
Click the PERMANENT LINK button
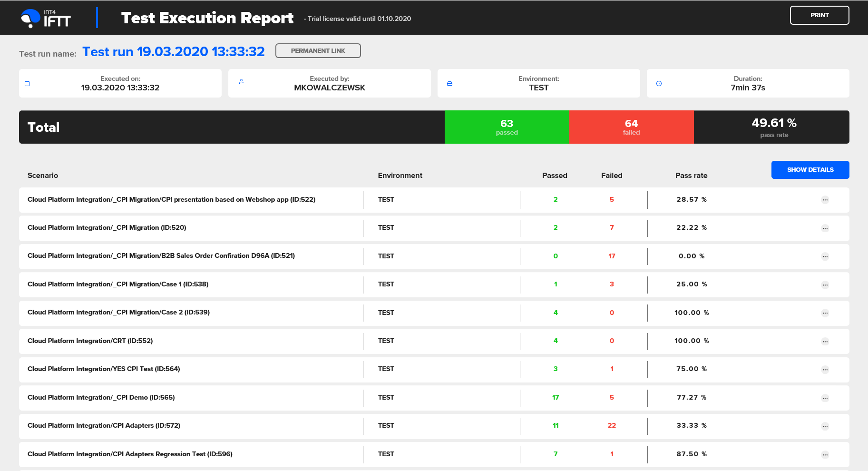pyautogui.click(x=318, y=51)
